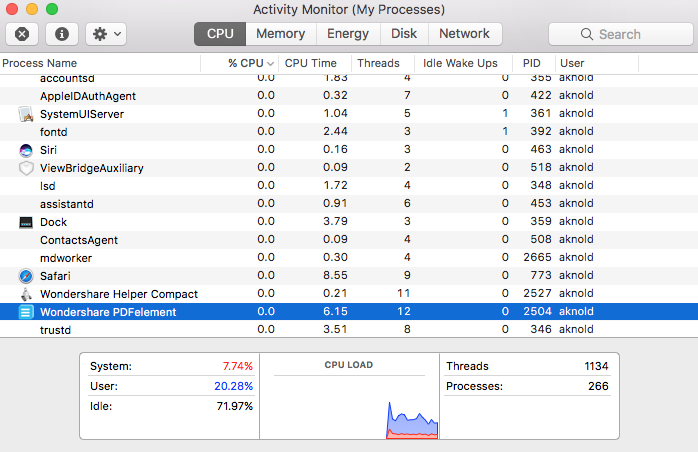The height and width of the screenshot is (452, 698).
Task: Select the SystemUIServer process name
Action: pyautogui.click(x=82, y=114)
